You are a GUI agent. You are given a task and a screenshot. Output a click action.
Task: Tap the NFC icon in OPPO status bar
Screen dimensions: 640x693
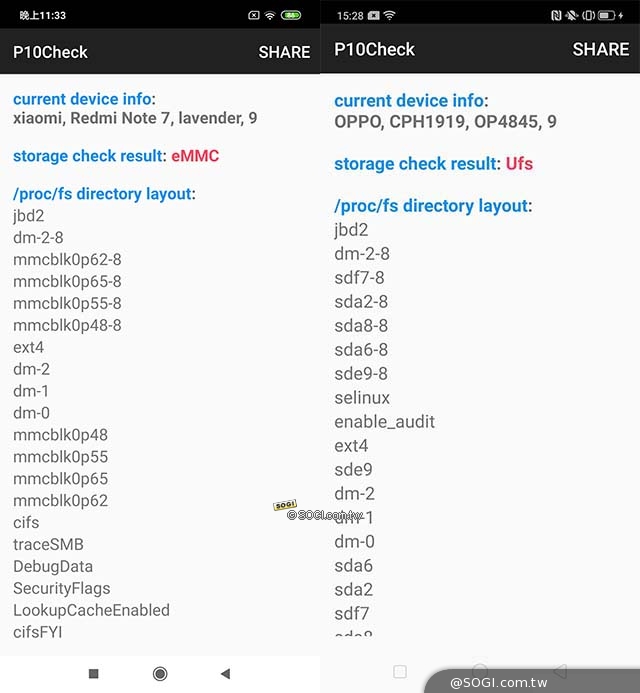pos(556,16)
